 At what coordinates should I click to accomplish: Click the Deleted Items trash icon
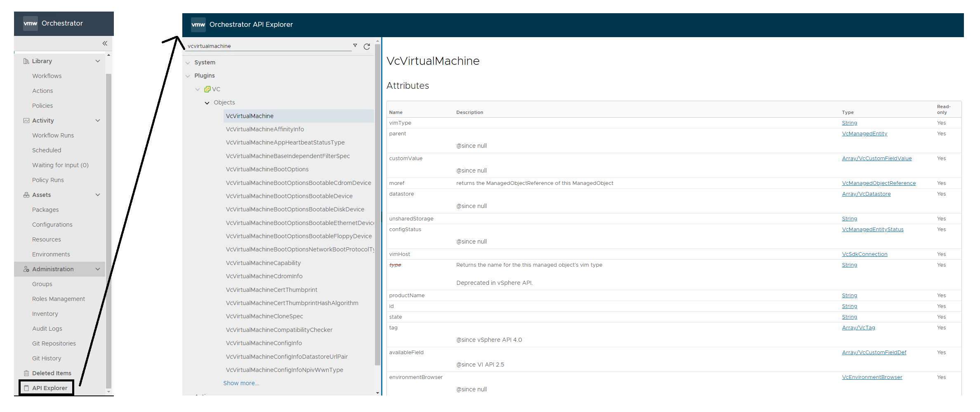[x=26, y=373]
